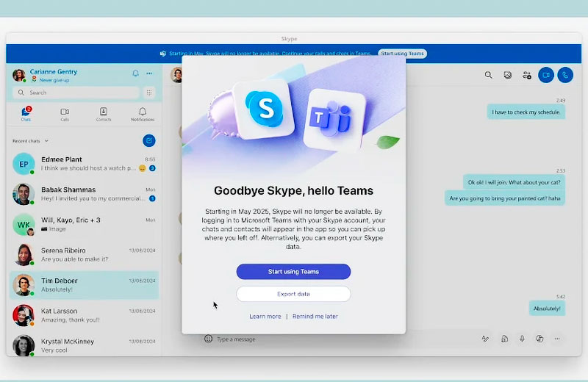Screen dimensions: 588x382
Task: Open the Chats tab
Action: tap(26, 114)
